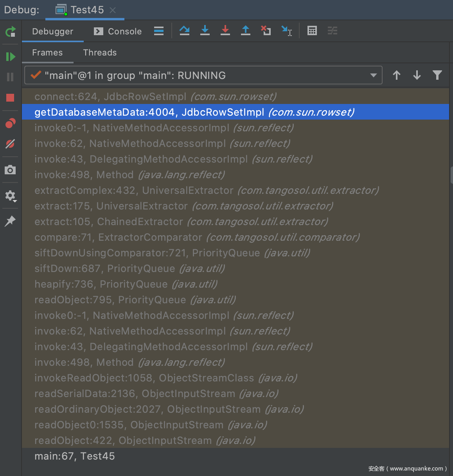Open View Breakpoints dialog

click(x=11, y=123)
